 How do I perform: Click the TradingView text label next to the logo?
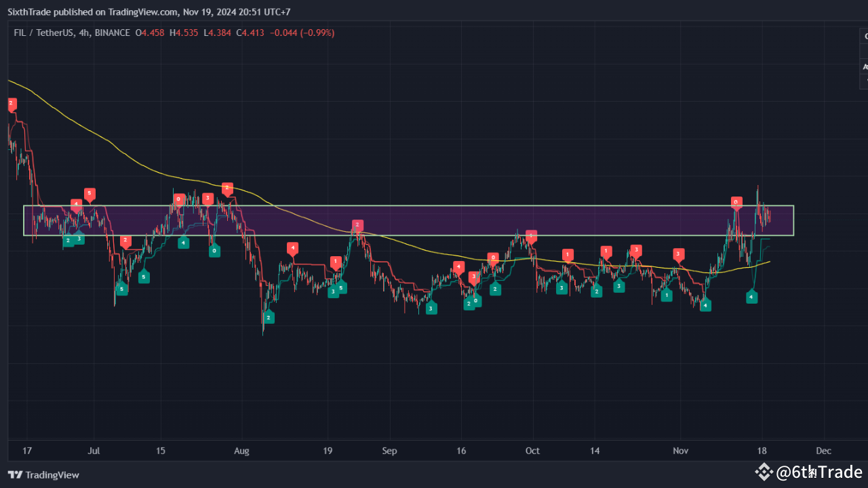coord(53,474)
